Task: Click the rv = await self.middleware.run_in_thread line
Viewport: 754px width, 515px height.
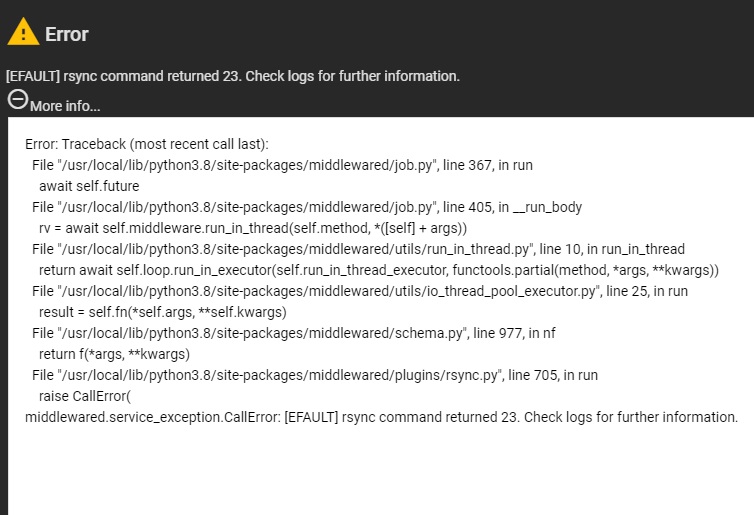Action: click(253, 228)
